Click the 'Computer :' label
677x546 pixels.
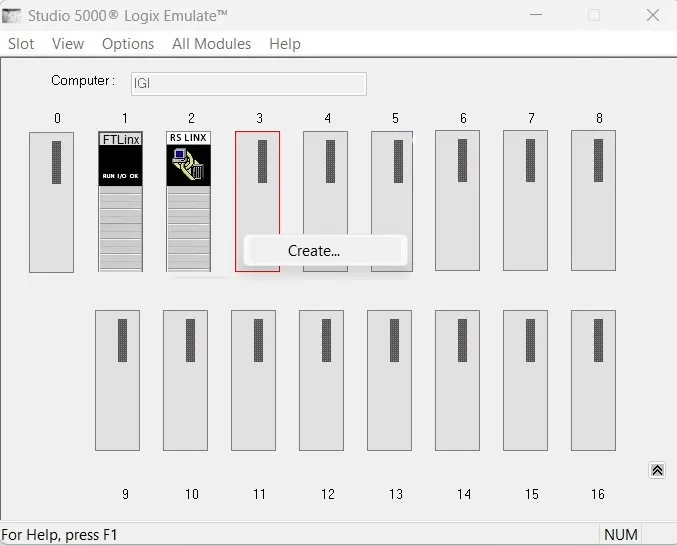tap(83, 81)
